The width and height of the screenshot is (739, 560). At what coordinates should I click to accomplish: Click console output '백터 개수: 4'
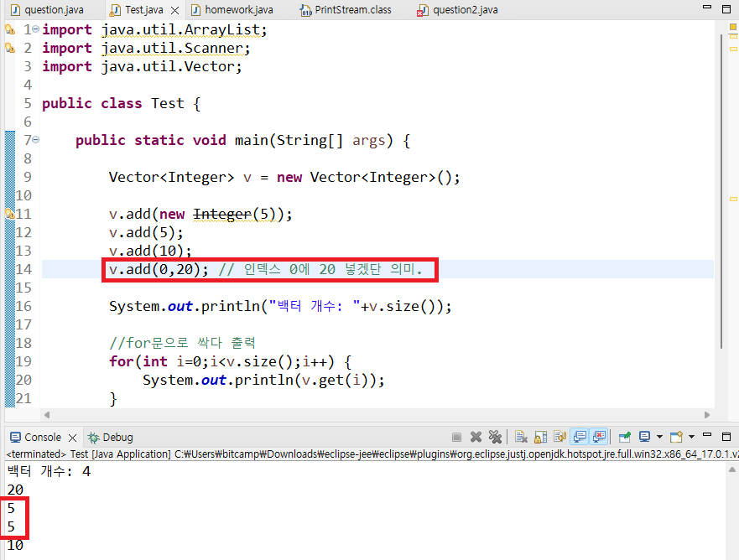[49, 471]
